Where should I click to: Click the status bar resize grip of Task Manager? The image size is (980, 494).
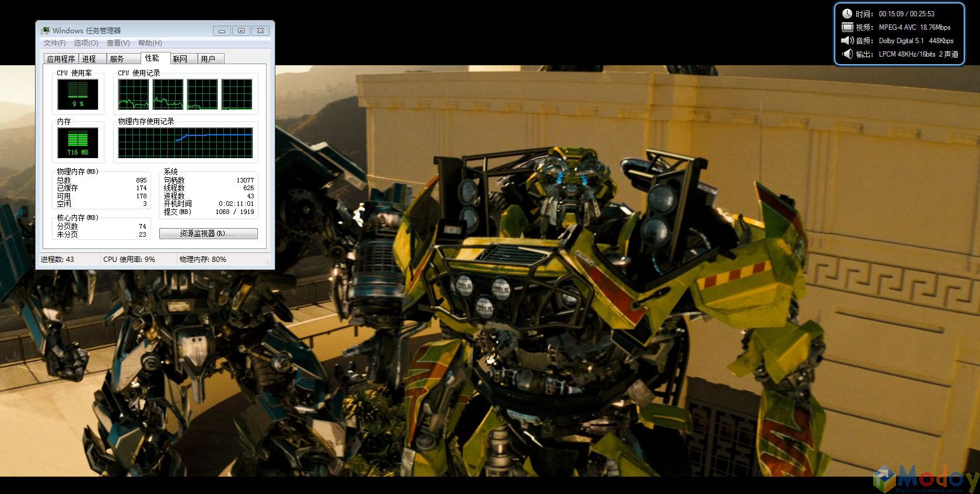[x=268, y=262]
